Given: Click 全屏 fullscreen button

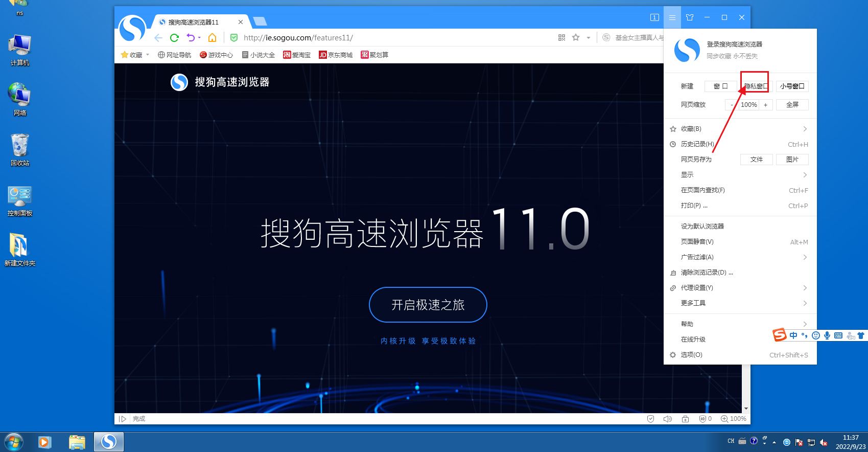Looking at the screenshot, I should click(x=792, y=105).
